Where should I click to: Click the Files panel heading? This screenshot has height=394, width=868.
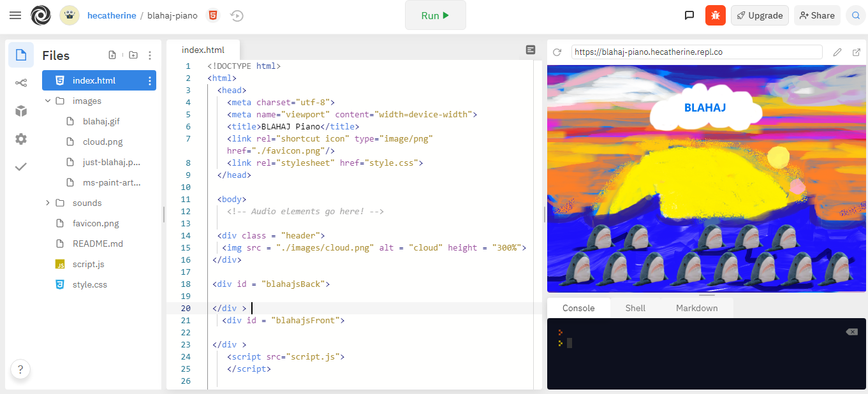[56, 55]
